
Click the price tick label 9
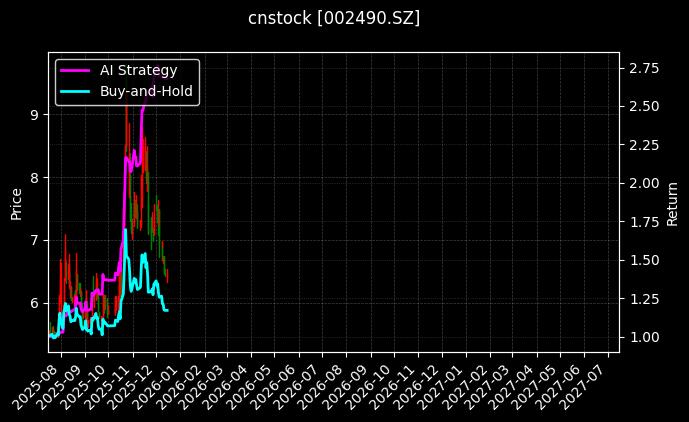pos(34,115)
